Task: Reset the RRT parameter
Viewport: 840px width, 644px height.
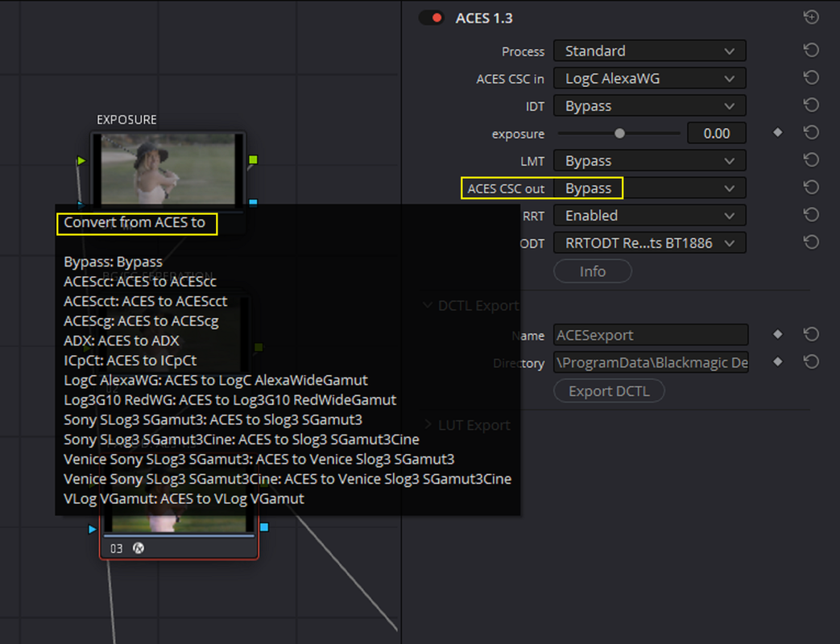Action: pos(811,215)
